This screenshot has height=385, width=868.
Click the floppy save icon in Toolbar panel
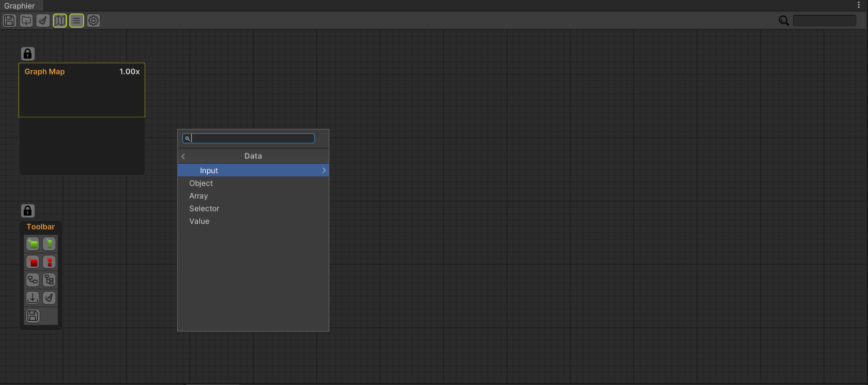coord(33,316)
